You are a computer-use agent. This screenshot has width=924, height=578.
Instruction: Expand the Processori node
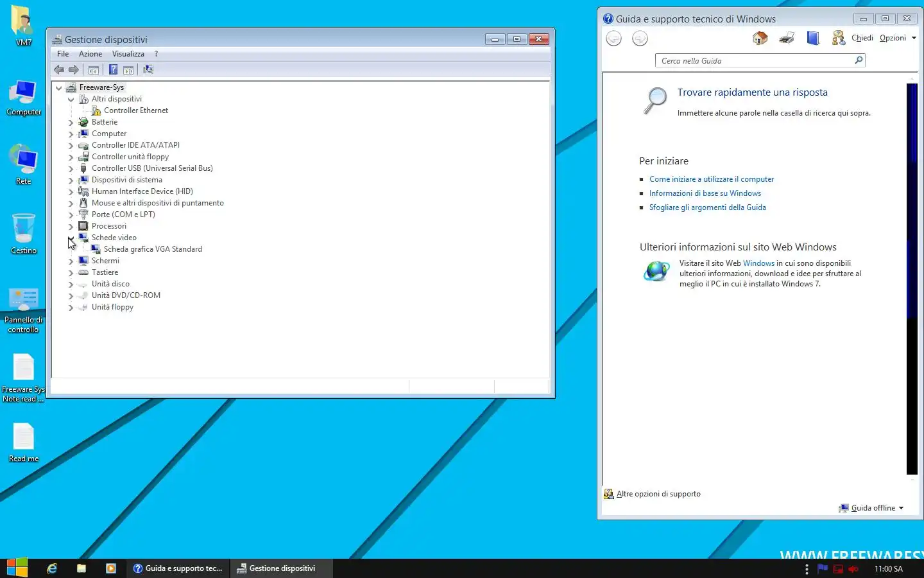pyautogui.click(x=71, y=227)
